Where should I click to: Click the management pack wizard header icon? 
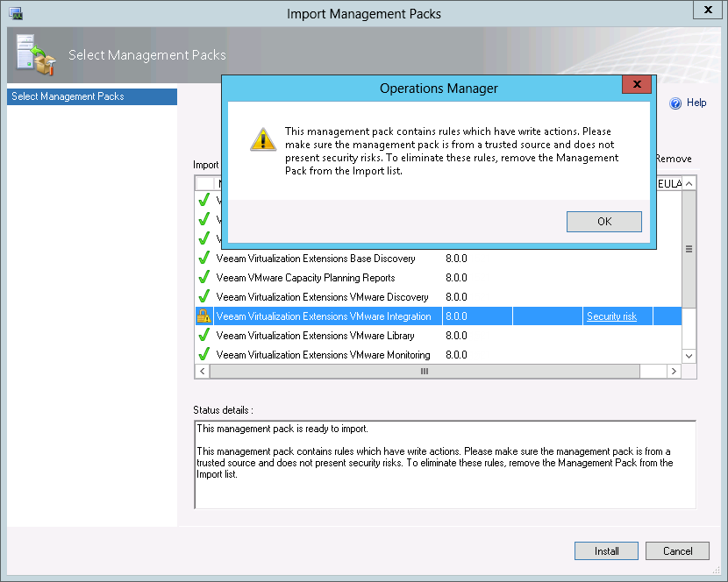(x=35, y=54)
